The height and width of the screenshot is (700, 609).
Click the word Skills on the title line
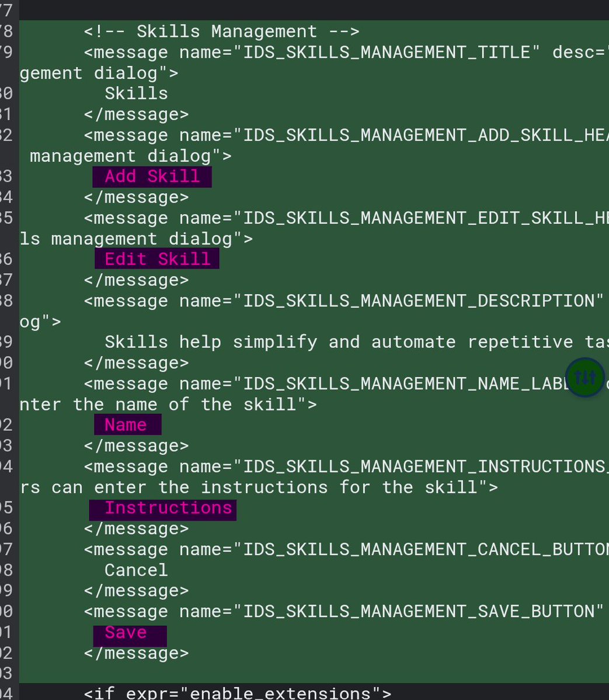tap(135, 93)
